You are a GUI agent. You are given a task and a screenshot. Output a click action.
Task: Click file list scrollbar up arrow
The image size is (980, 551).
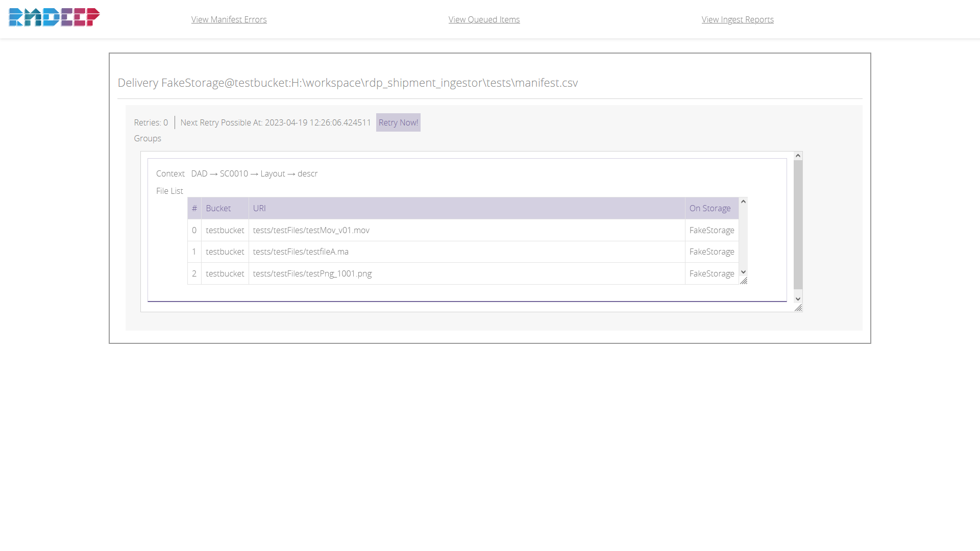(x=743, y=202)
